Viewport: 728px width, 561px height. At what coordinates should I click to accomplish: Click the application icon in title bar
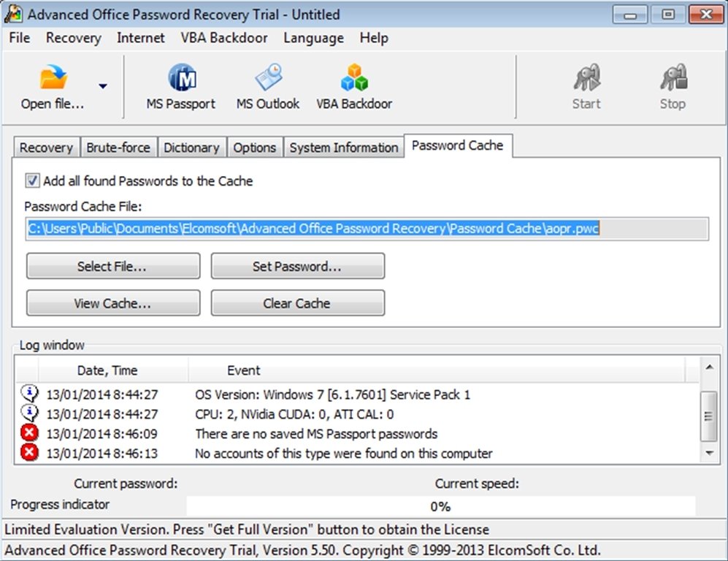(13, 14)
